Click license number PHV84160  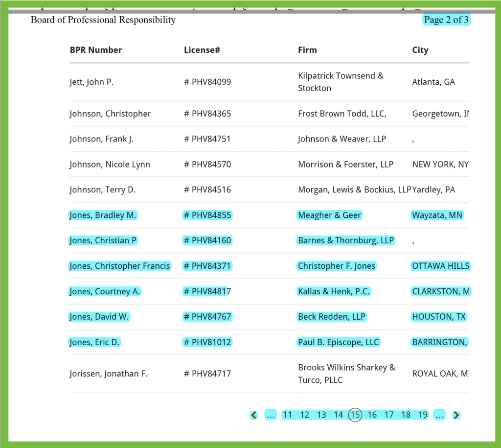click(207, 240)
